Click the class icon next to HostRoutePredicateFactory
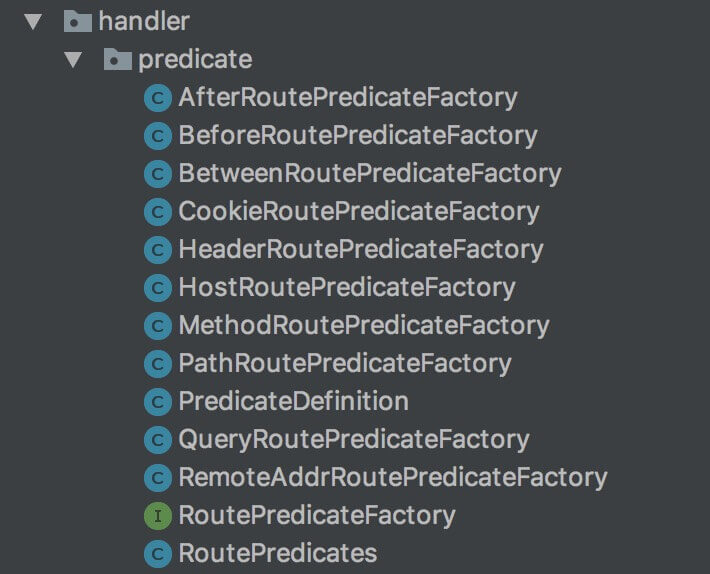The image size is (710, 574). (x=157, y=288)
